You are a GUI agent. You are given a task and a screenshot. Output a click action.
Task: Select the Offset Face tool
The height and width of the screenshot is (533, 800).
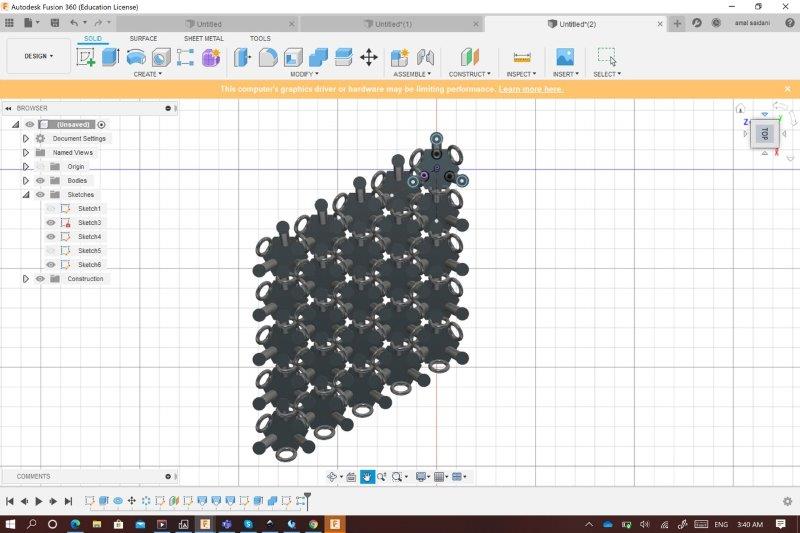pos(343,57)
